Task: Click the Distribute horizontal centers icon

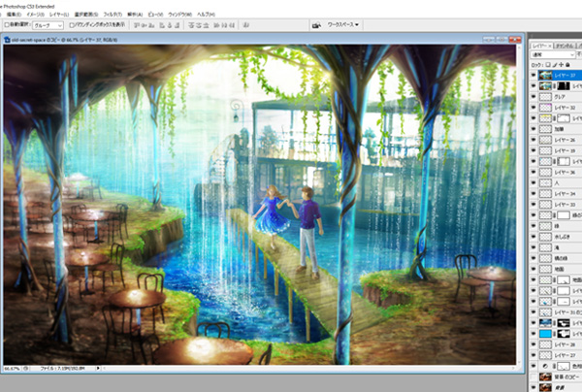Action: tap(225, 25)
